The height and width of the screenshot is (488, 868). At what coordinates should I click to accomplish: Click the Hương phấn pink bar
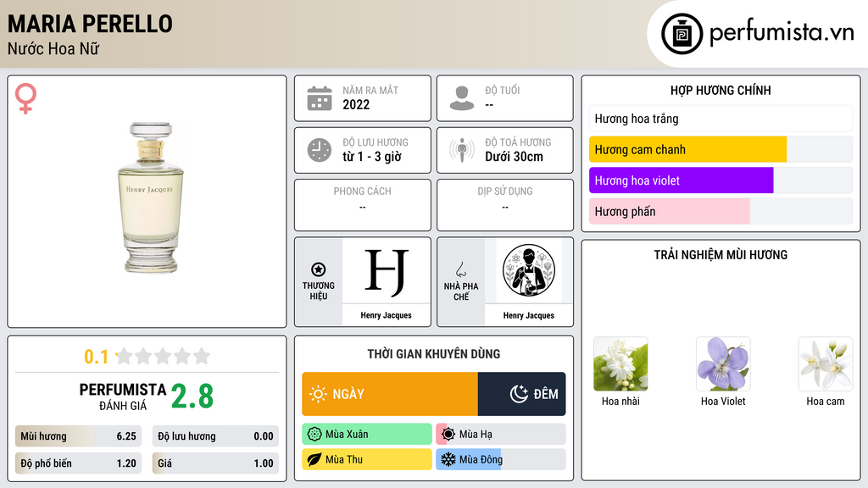(670, 211)
